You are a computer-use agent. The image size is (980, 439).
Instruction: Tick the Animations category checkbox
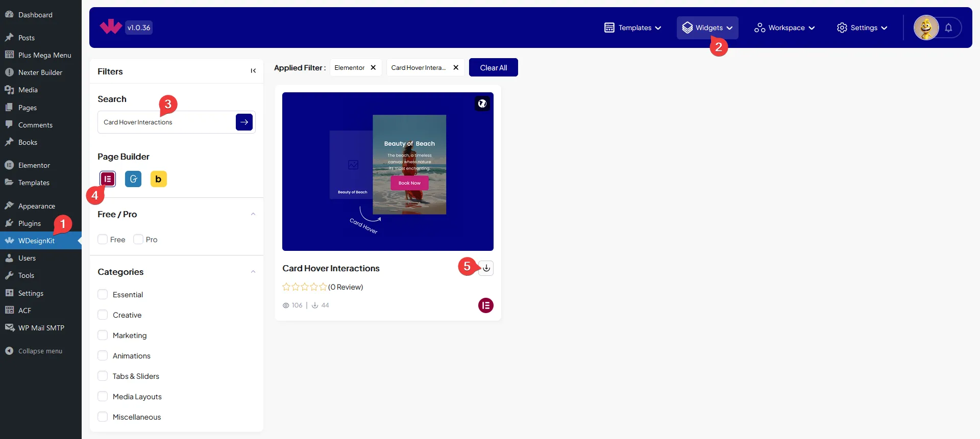click(103, 356)
